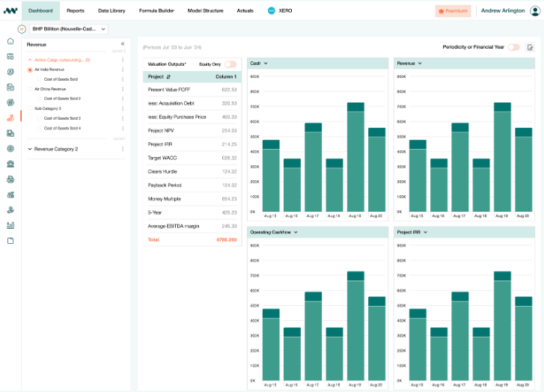Open the options menu for Revenue Category 2
544x392 pixels.
point(123,149)
